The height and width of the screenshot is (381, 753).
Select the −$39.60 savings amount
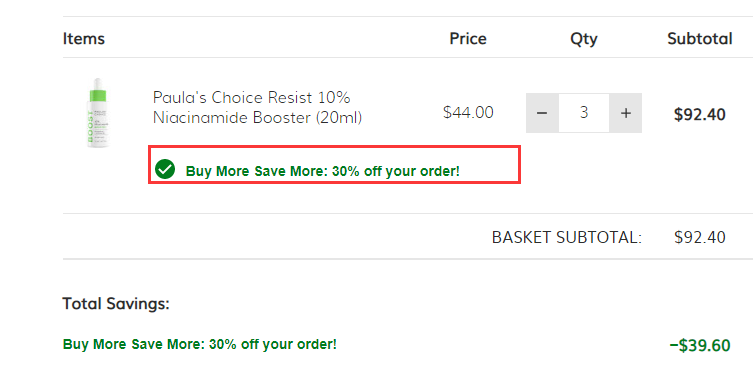[x=700, y=345]
